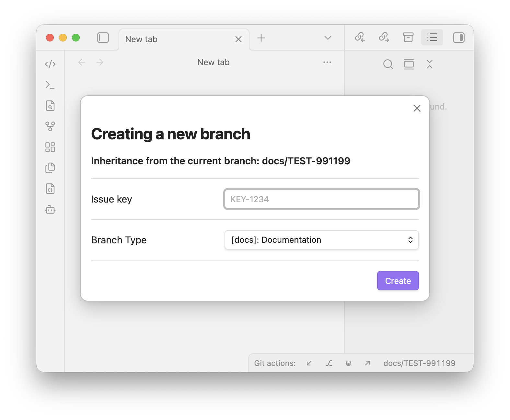Toggle the left sidebar panel
The width and height of the screenshot is (510, 420).
click(103, 38)
